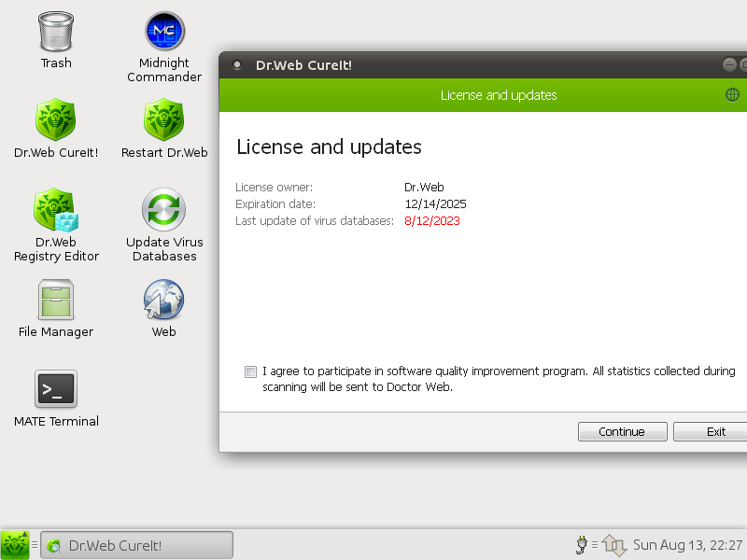The width and height of the screenshot is (747, 560).
Task: Open MATE Terminal from desktop
Action: (x=56, y=389)
